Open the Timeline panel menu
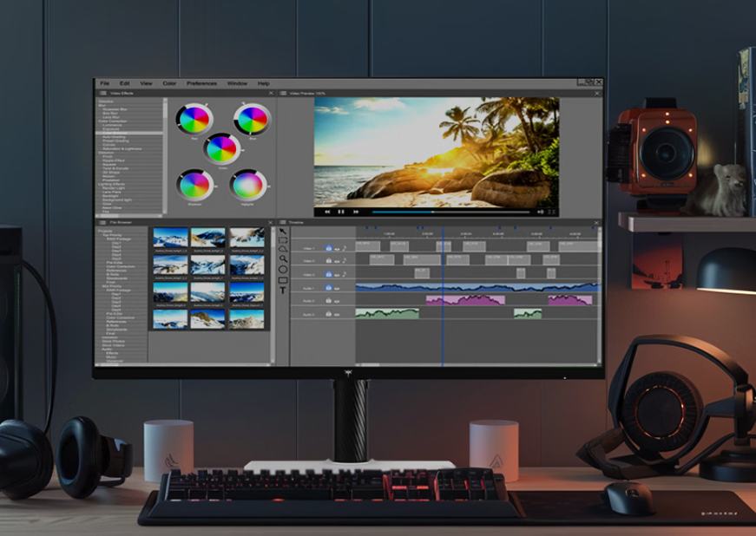756x536 pixels. (x=283, y=223)
